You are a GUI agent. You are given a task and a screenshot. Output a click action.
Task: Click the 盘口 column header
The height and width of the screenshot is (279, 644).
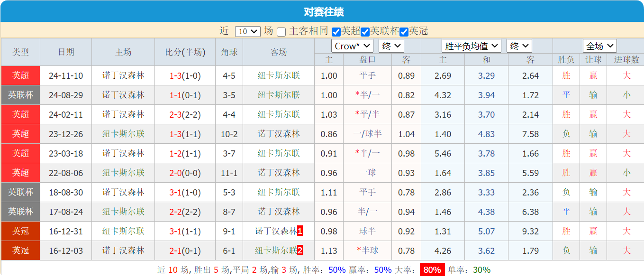pos(367,60)
